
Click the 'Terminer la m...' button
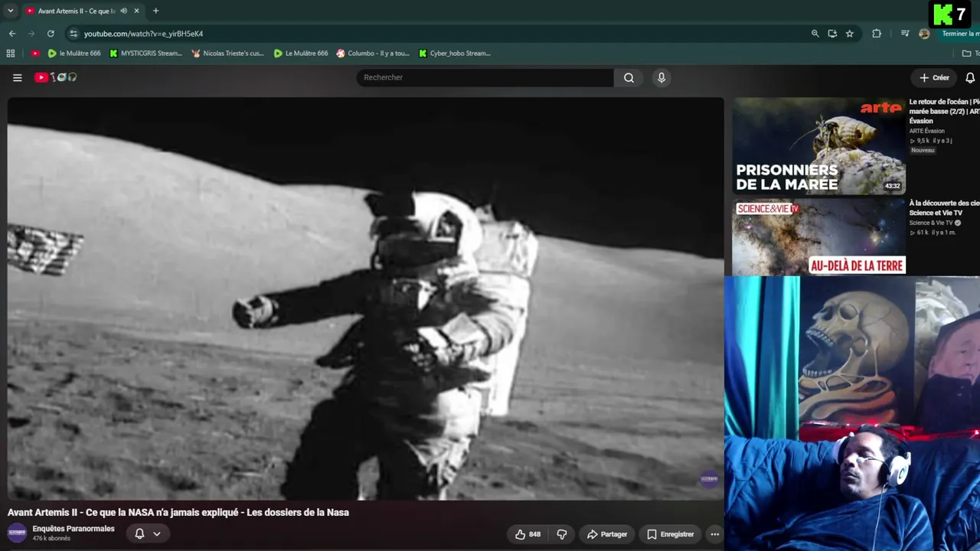pos(960,34)
